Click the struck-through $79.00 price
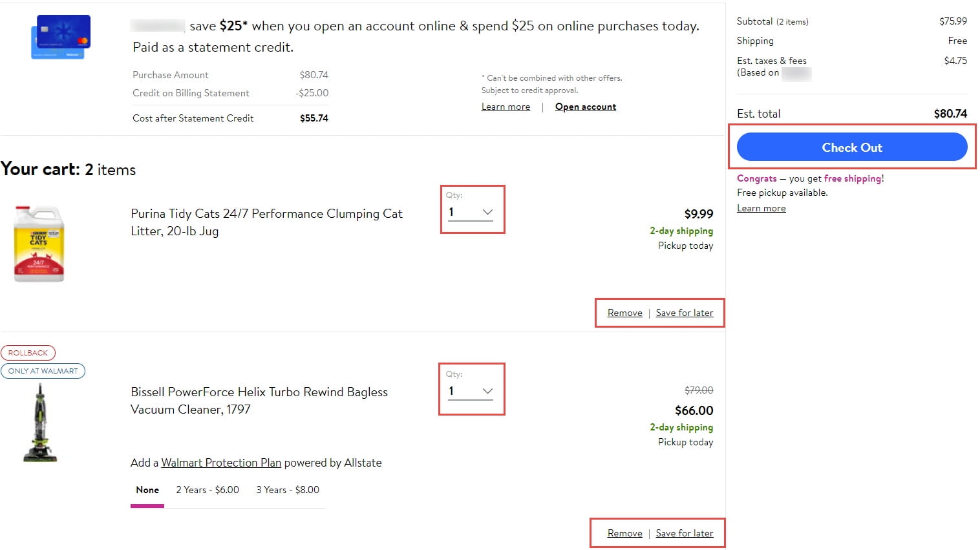 pyautogui.click(x=699, y=390)
